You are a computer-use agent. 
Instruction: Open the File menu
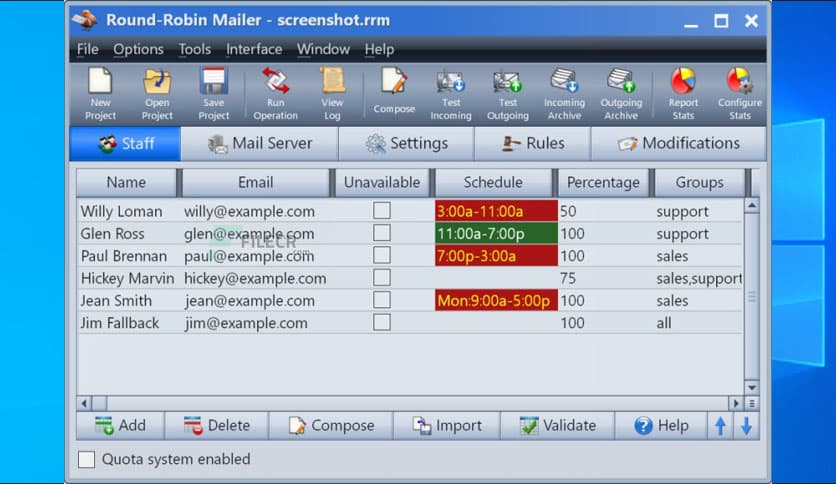point(87,49)
